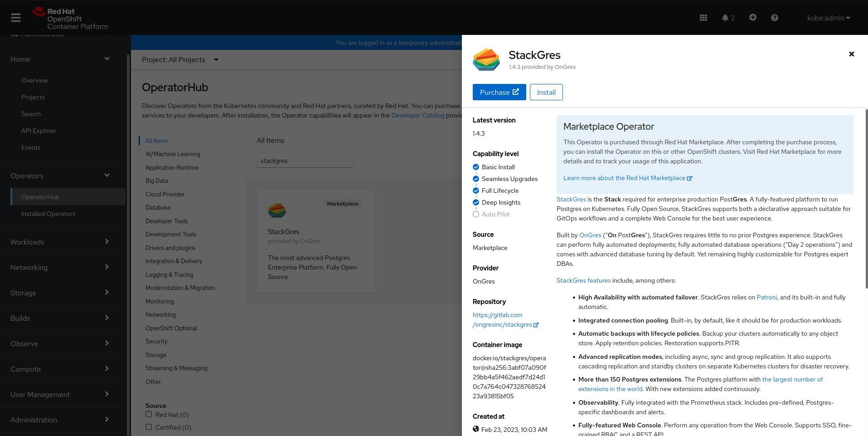Click the external link icon on Purchase
This screenshot has width=868, height=436.
coord(515,92)
